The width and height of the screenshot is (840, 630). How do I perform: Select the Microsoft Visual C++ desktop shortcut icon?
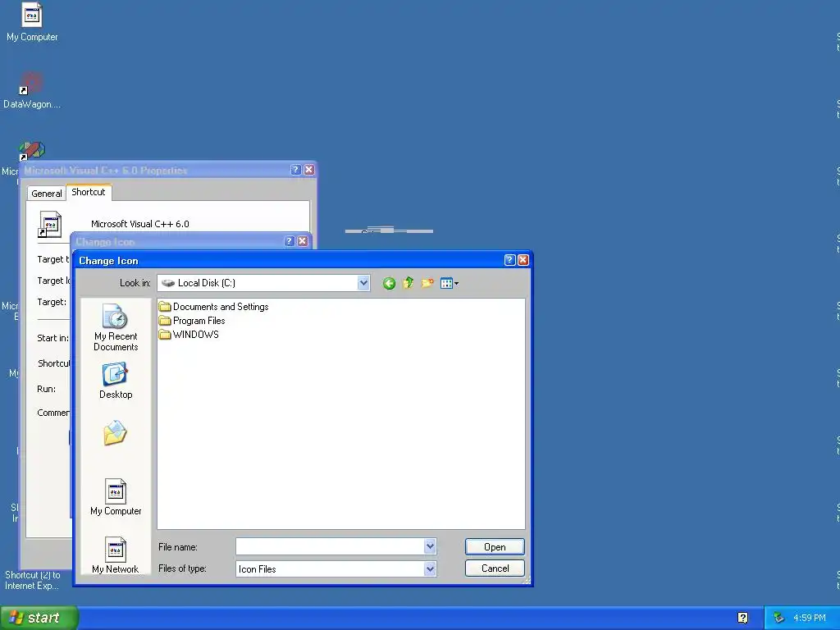tap(32, 151)
